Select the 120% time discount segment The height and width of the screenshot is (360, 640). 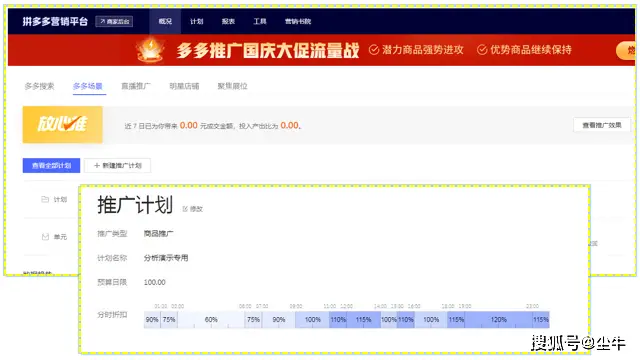(498, 320)
